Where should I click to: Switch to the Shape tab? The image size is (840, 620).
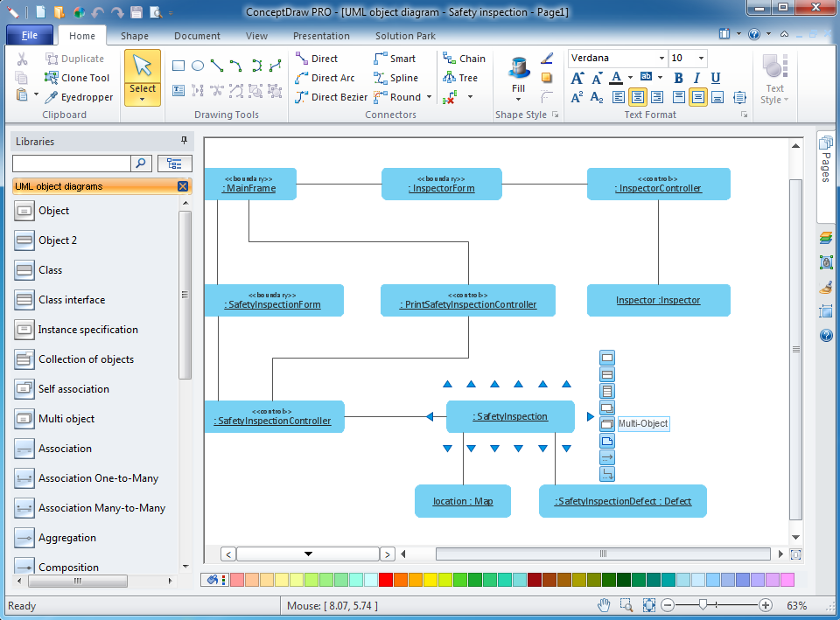[135, 36]
